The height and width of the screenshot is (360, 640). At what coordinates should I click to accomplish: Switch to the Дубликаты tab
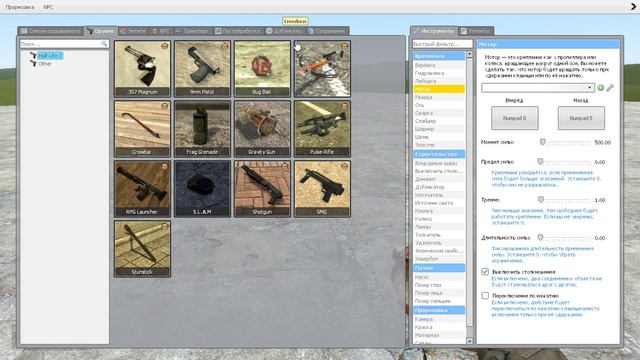point(284,31)
